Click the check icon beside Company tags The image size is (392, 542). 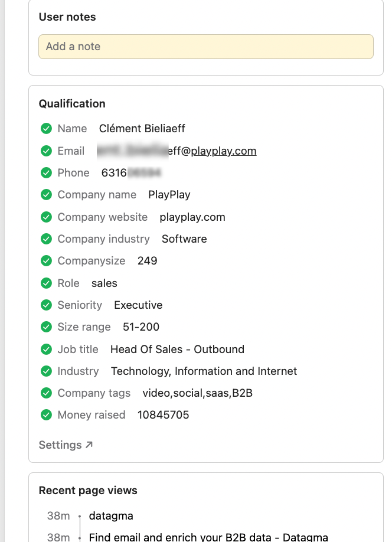pyautogui.click(x=47, y=393)
